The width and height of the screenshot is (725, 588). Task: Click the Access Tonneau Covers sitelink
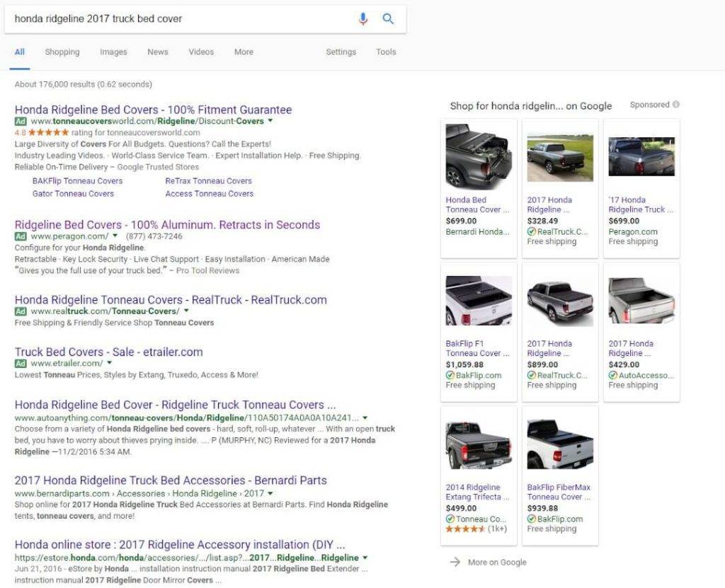tap(210, 194)
